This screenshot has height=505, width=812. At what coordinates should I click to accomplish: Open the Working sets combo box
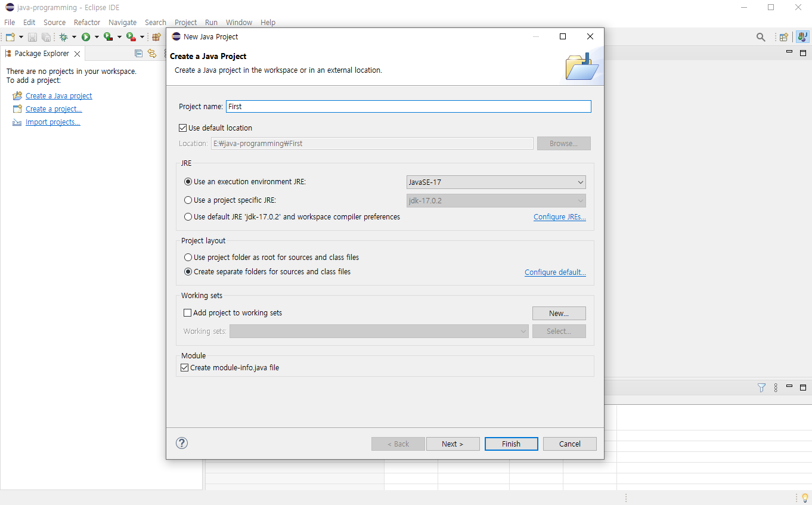pos(379,331)
